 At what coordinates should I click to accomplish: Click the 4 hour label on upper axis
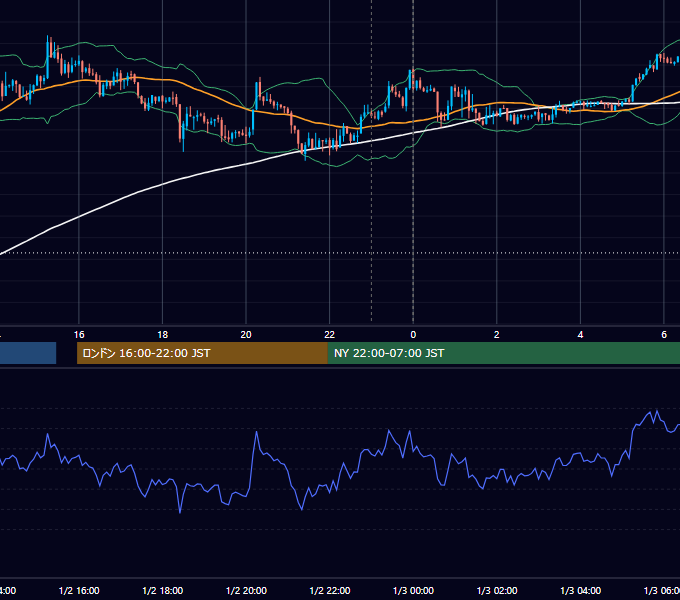pos(580,335)
